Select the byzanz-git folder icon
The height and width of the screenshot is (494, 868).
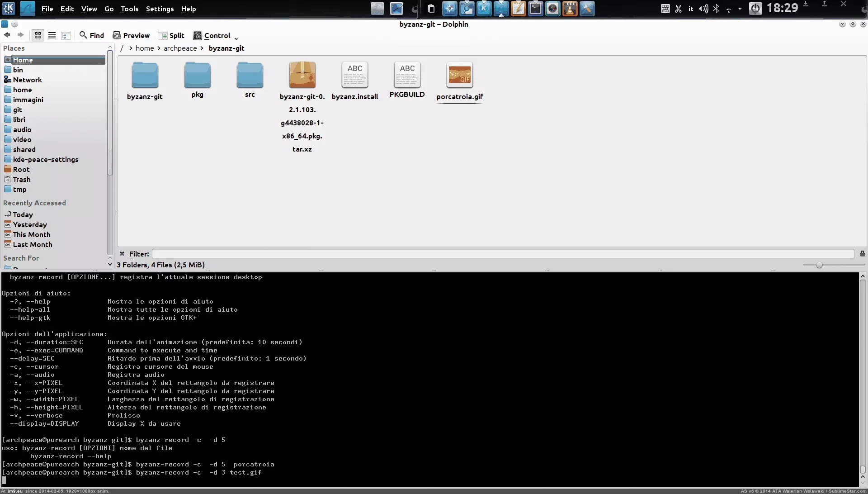point(145,75)
